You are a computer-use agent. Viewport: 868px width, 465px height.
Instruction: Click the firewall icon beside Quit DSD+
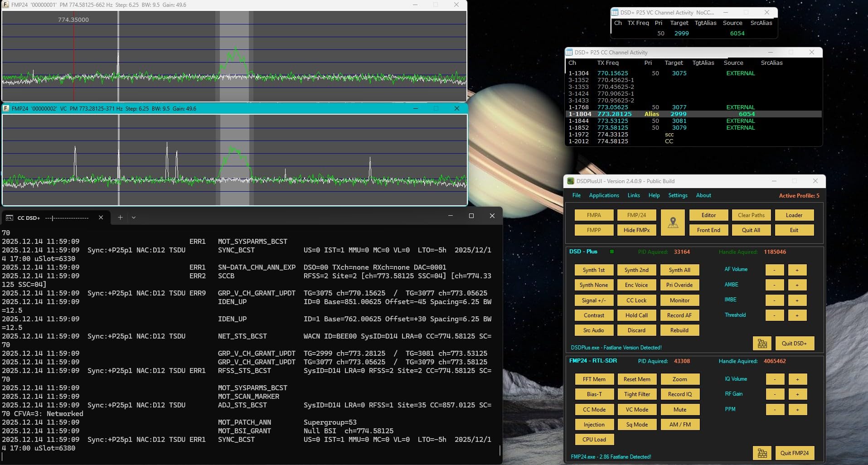click(x=762, y=343)
